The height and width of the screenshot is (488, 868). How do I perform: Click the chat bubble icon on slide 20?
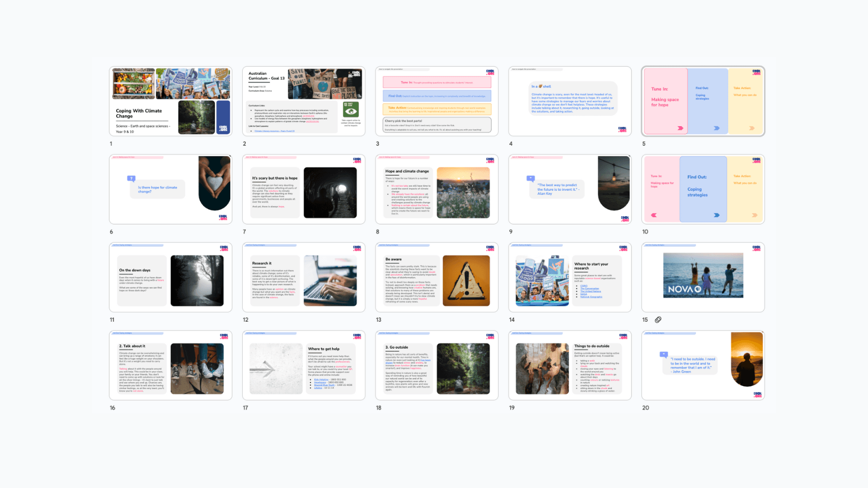(663, 353)
